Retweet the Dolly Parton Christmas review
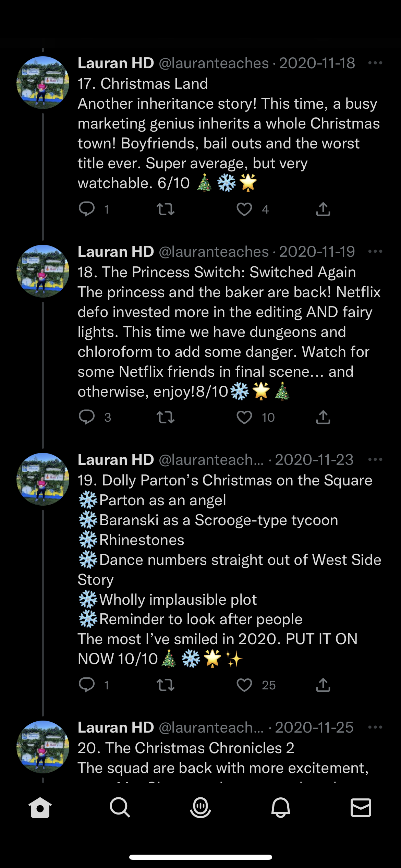 166,685
